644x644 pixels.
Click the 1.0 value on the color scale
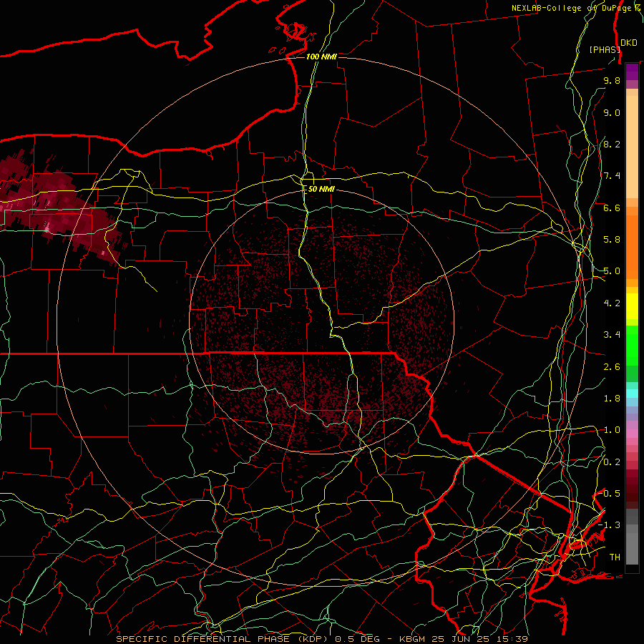click(x=612, y=430)
